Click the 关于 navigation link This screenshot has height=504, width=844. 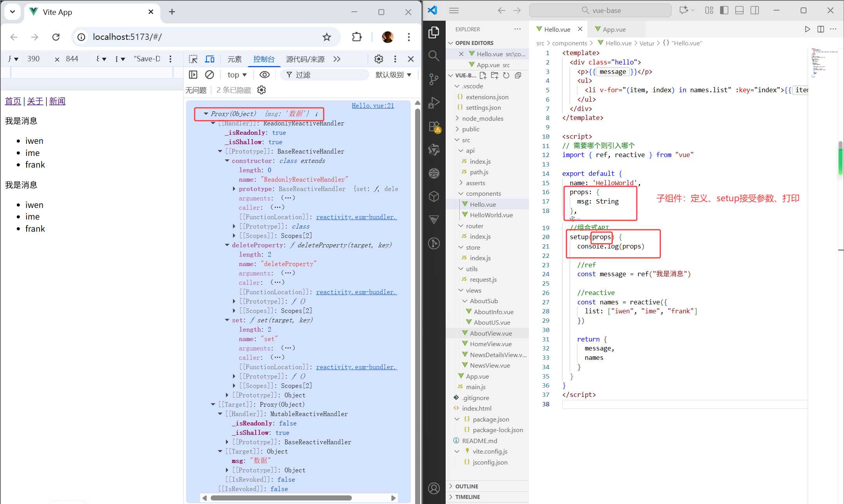tap(35, 101)
